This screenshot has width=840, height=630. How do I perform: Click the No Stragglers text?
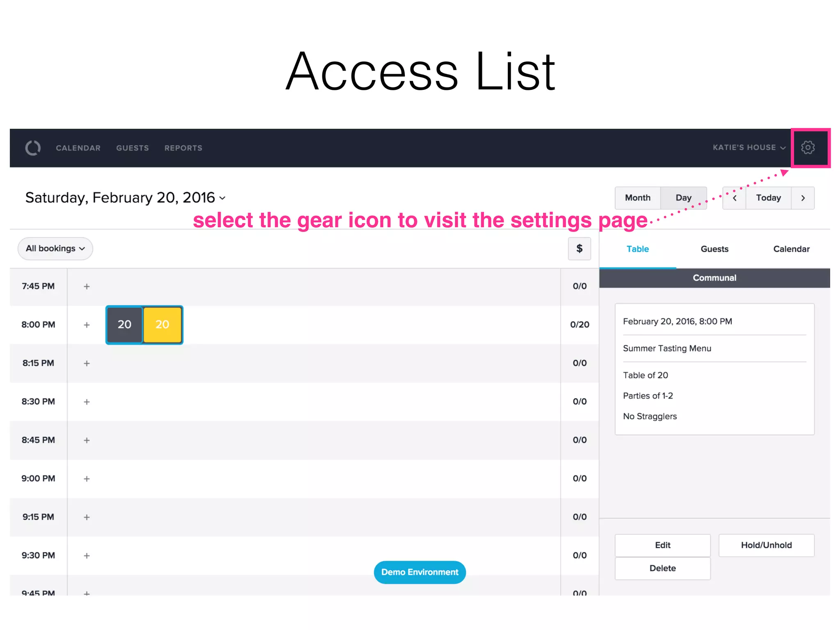click(650, 416)
